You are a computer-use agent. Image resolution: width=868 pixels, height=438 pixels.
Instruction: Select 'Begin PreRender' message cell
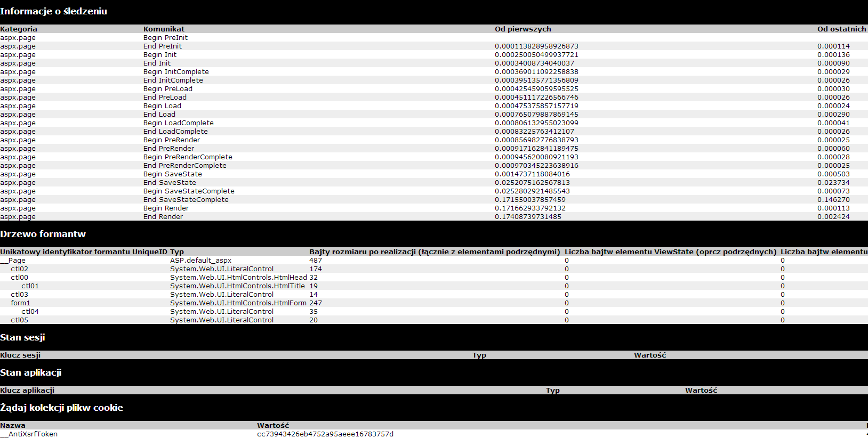(172, 140)
